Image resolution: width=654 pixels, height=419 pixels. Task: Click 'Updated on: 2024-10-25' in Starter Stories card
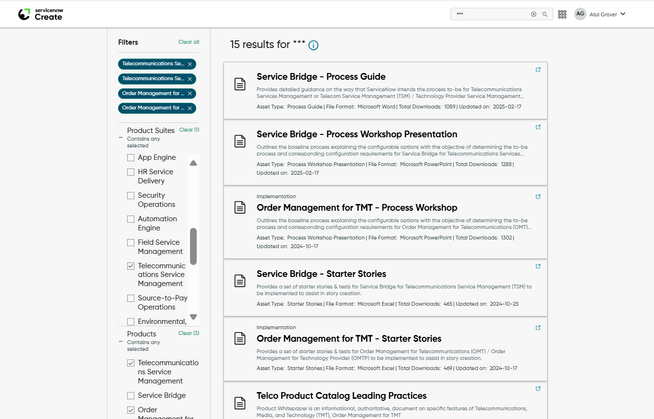(x=487, y=304)
